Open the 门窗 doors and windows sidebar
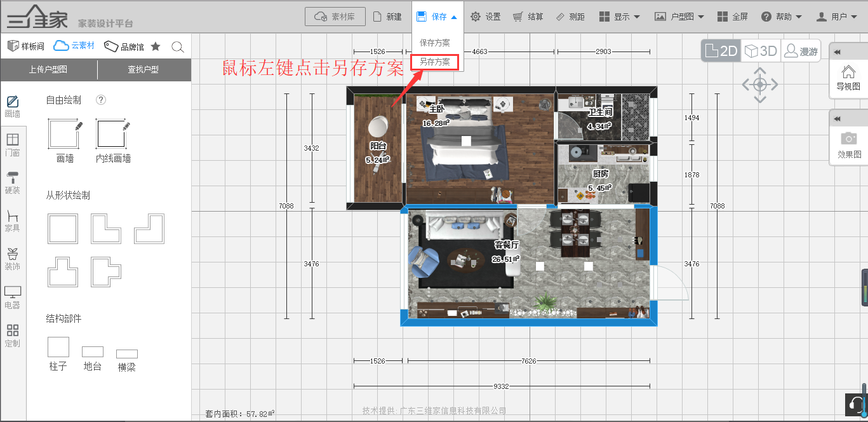Image resolution: width=868 pixels, height=422 pixels. point(13,144)
